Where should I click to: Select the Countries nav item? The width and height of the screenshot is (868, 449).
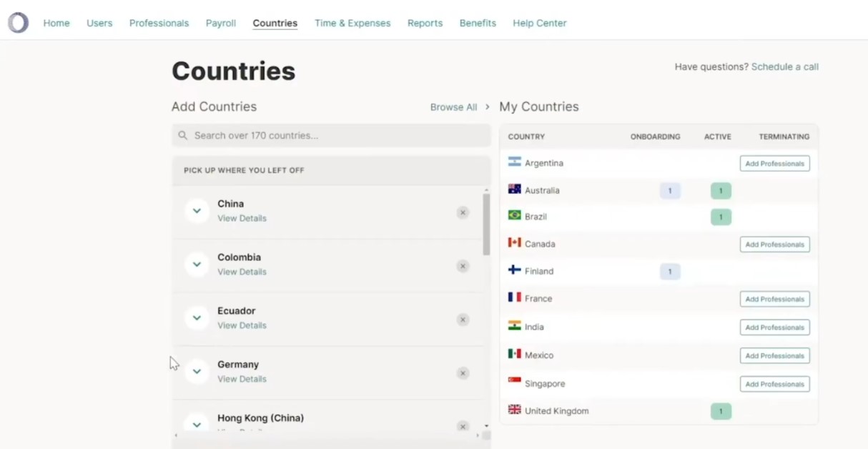point(275,23)
